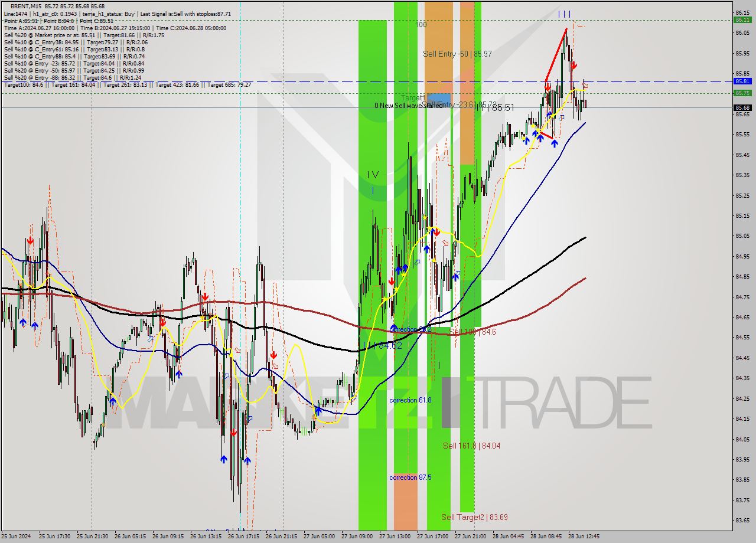The width and height of the screenshot is (756, 543).
Task: Click the 85.05 price axis label
Action: click(x=742, y=236)
